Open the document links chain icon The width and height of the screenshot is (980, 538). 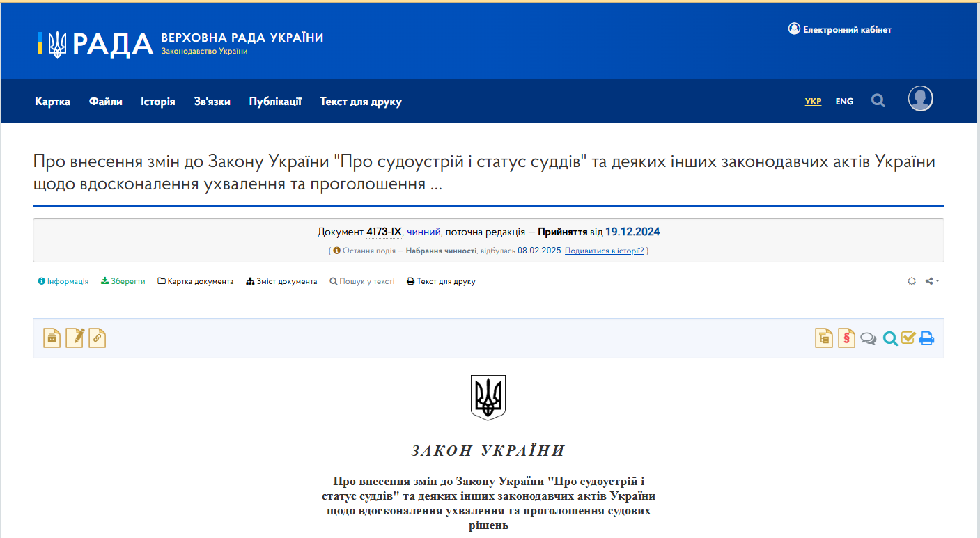(x=98, y=338)
